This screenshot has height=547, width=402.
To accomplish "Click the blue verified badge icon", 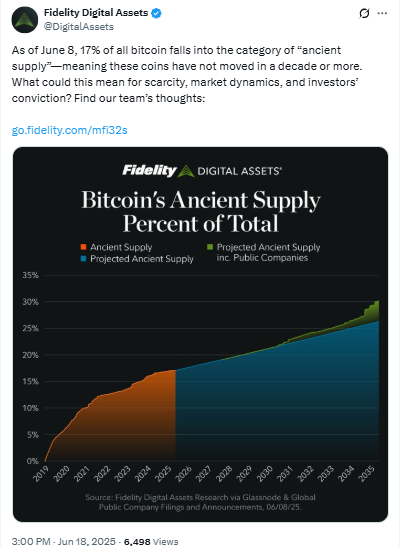I will coord(156,13).
